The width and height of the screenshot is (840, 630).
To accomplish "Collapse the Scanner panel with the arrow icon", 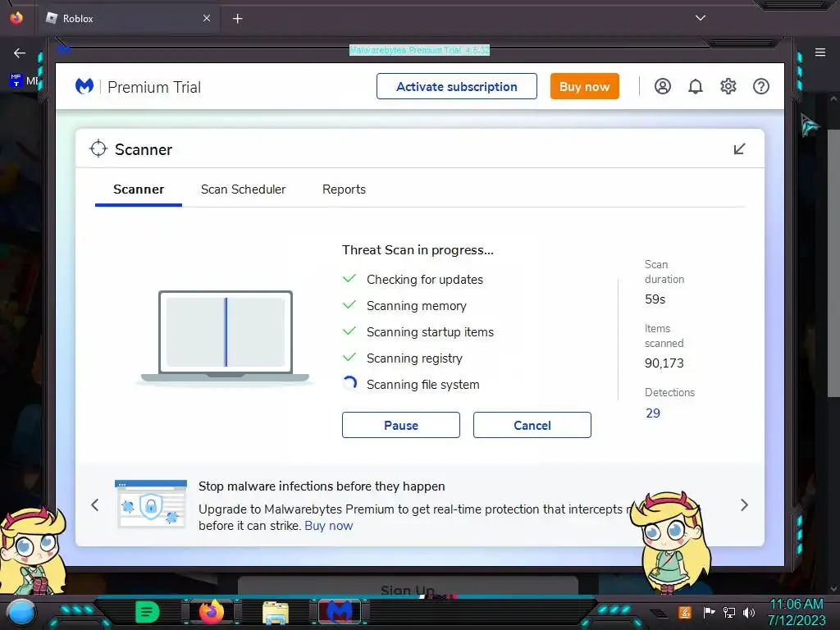I will [x=739, y=149].
